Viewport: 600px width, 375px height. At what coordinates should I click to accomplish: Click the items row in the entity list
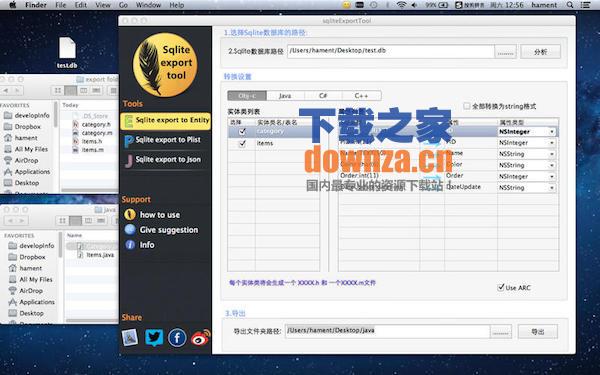(x=274, y=143)
